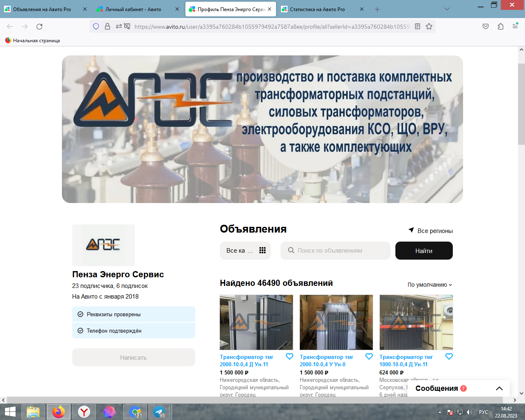Open tracking protection shield icon

(96, 26)
